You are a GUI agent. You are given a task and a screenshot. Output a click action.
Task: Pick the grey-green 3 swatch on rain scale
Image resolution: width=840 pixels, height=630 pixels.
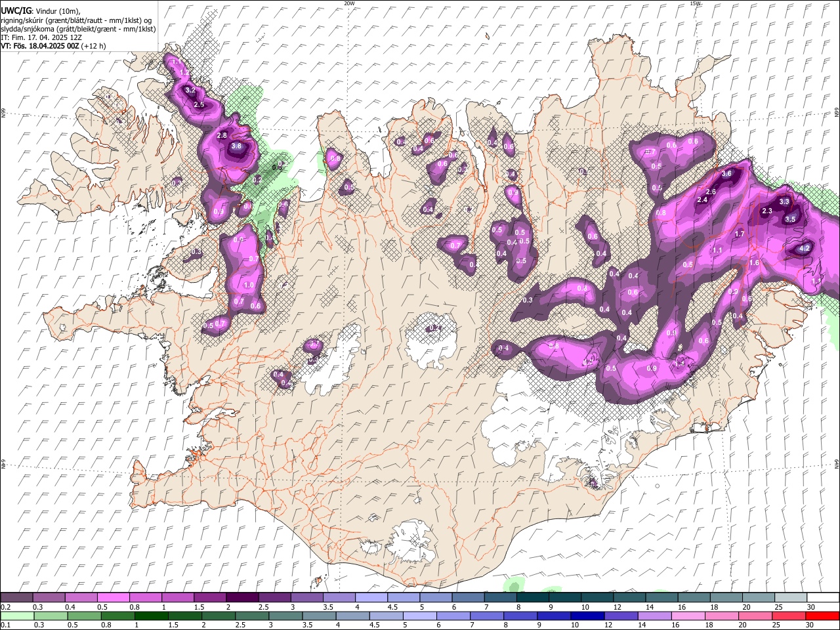click(x=285, y=616)
